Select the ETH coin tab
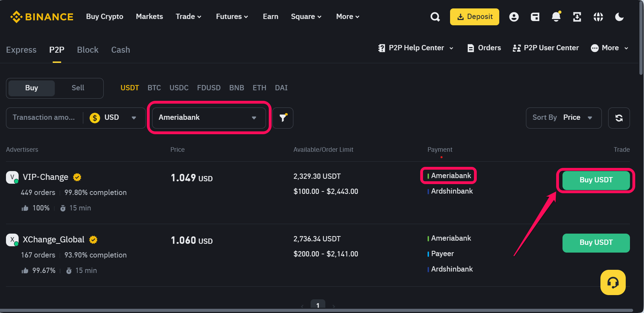The image size is (644, 313). (x=259, y=88)
